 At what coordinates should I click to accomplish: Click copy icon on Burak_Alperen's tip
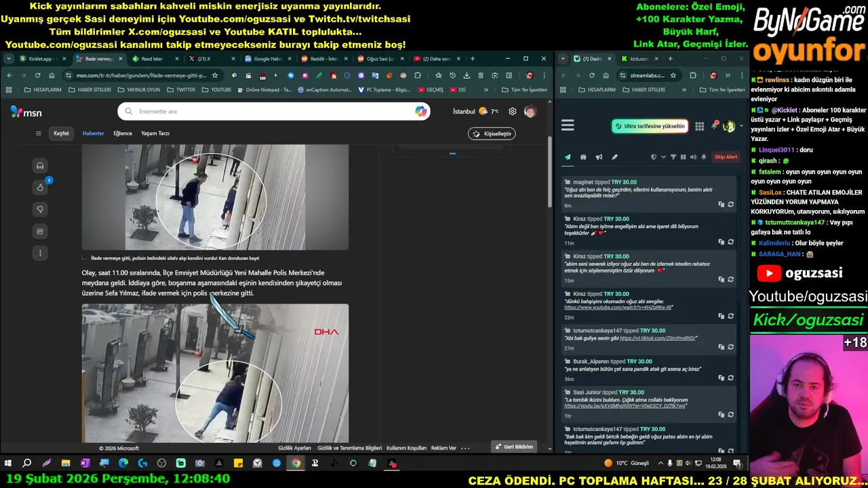tap(721, 378)
